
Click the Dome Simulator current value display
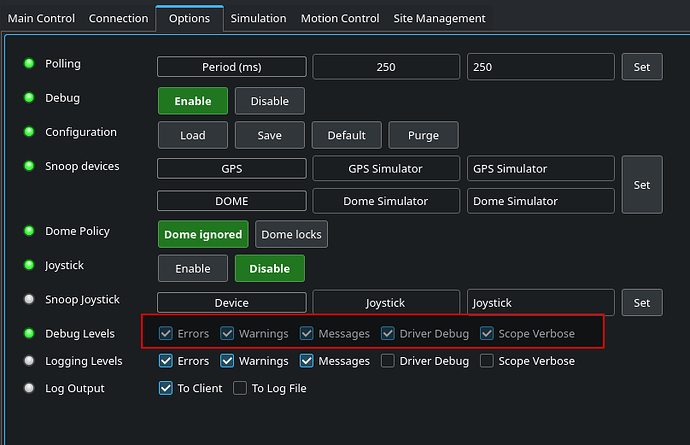point(386,201)
